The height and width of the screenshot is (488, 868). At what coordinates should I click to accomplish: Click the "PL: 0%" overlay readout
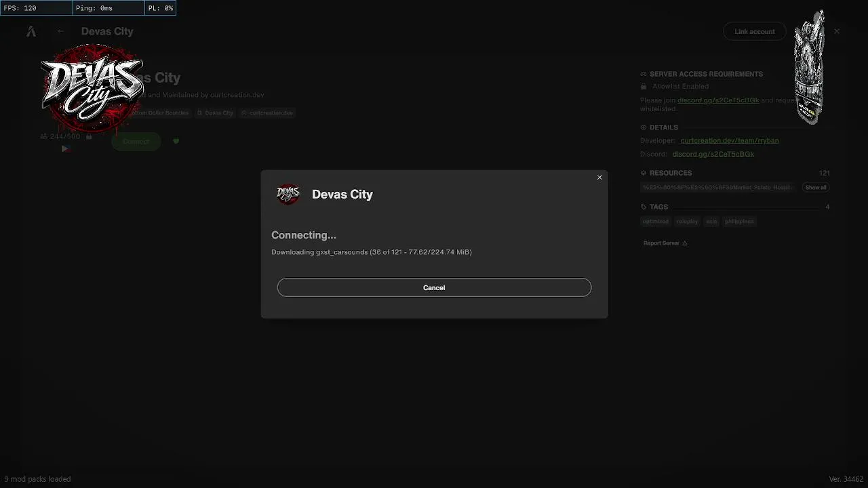(161, 8)
